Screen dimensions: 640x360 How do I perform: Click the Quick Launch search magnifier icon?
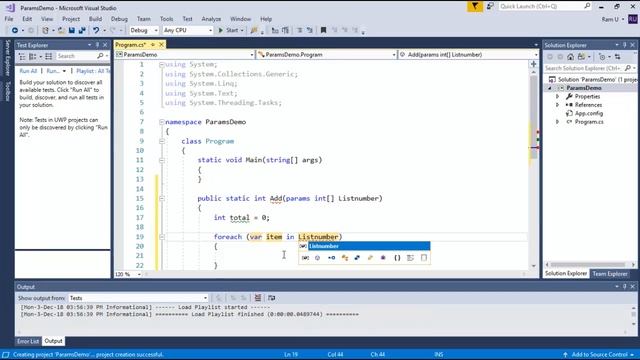587,6
